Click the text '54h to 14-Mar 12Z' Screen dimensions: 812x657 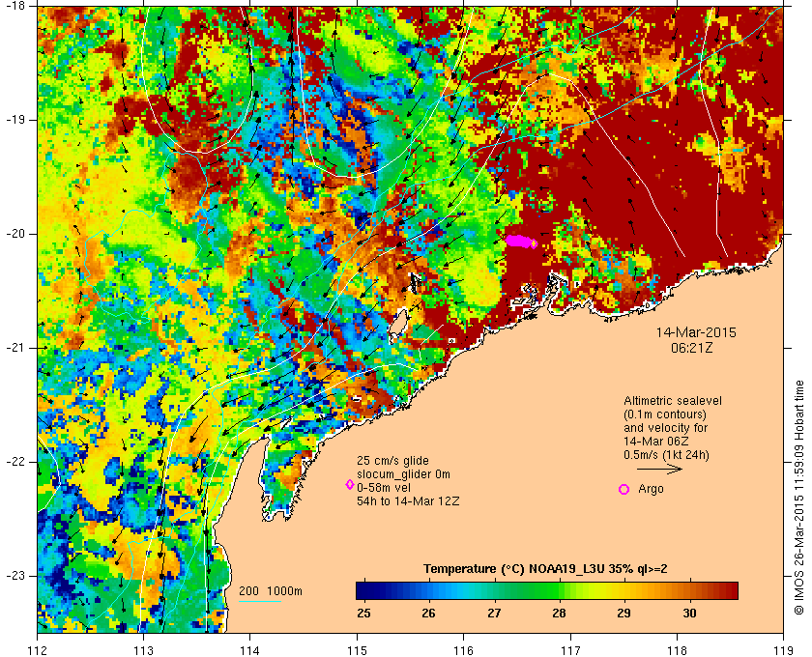[x=408, y=501]
